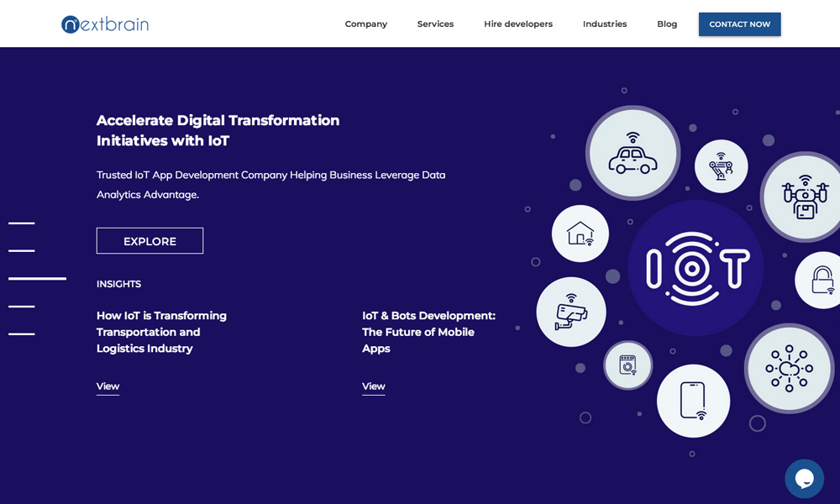Expand the Hire developers menu
Screen dimensions: 840x504
517,24
